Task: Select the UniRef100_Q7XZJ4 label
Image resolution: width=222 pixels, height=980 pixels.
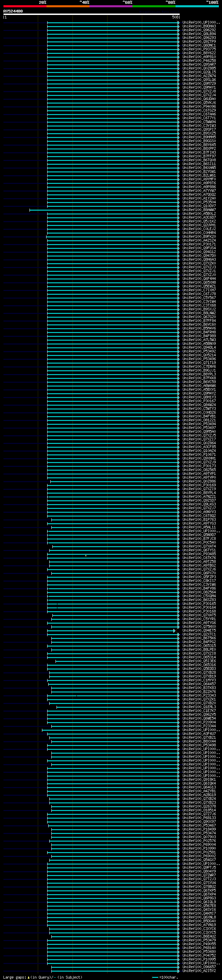Action: tap(199, 95)
